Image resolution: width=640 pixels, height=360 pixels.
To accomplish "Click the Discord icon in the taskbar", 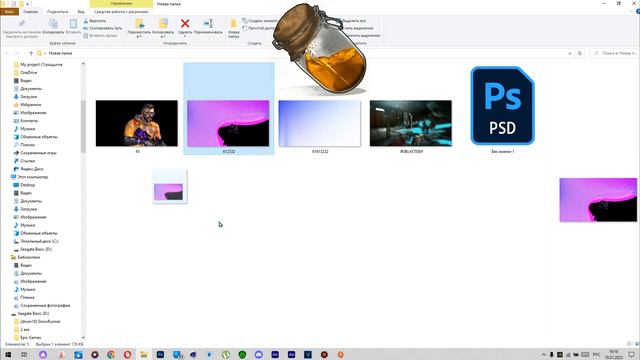I will pyautogui.click(x=258, y=354).
